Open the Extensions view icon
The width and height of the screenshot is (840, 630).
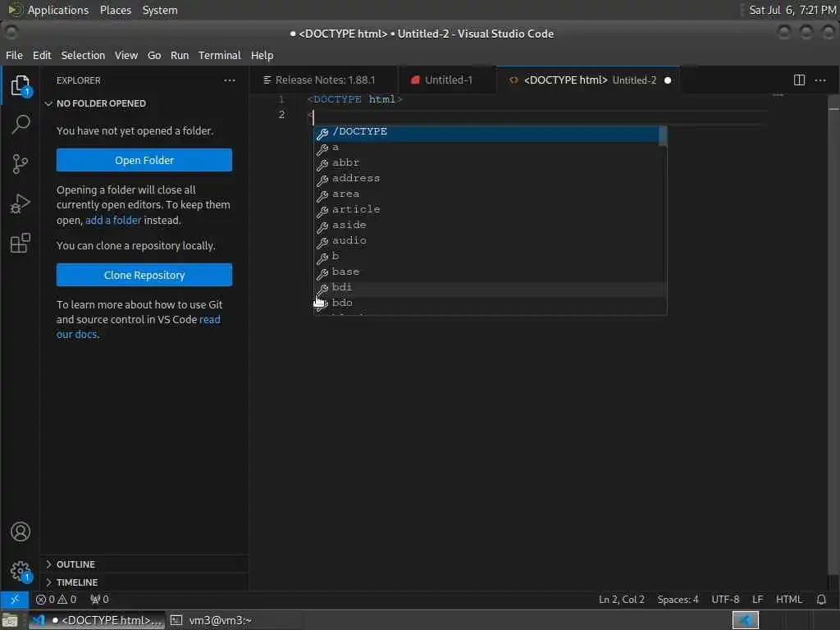21,243
